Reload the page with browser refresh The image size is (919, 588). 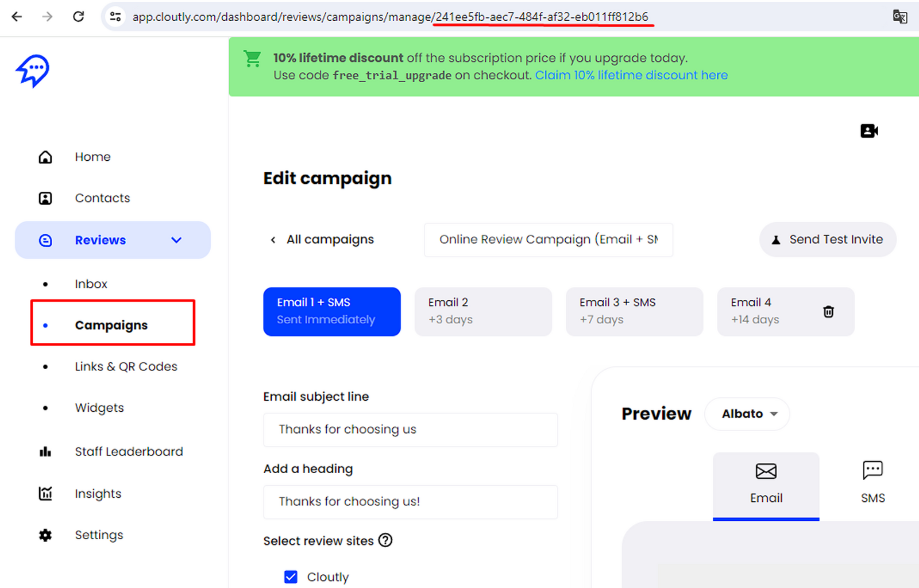[x=79, y=17]
